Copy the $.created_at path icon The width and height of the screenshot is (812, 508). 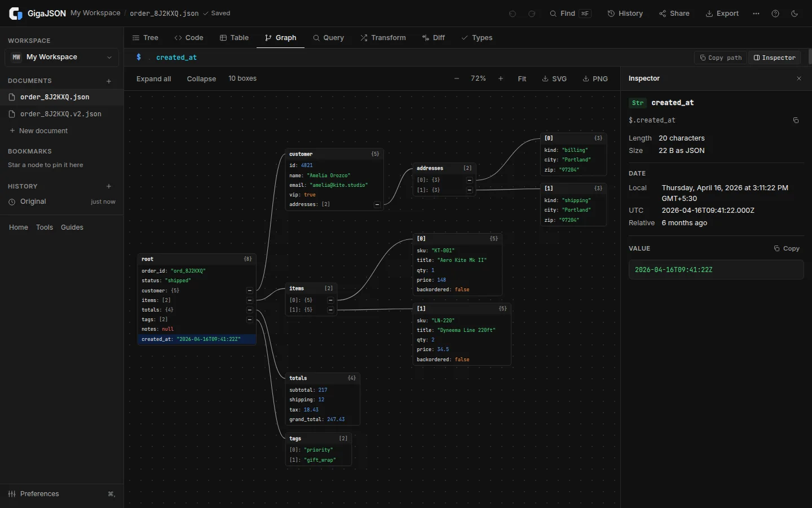coord(796,120)
